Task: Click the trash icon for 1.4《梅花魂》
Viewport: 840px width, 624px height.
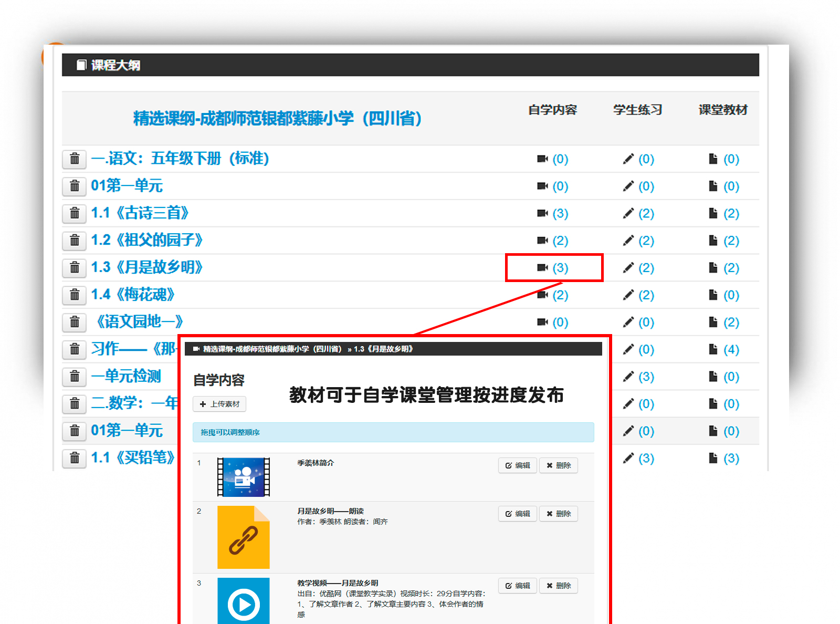Action: pos(75,295)
